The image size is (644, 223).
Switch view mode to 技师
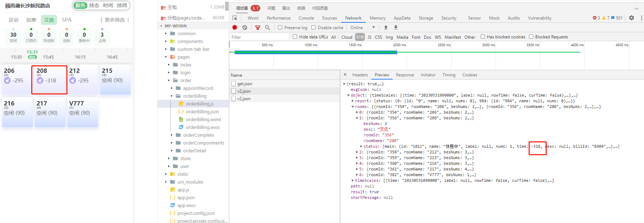[x=122, y=5]
